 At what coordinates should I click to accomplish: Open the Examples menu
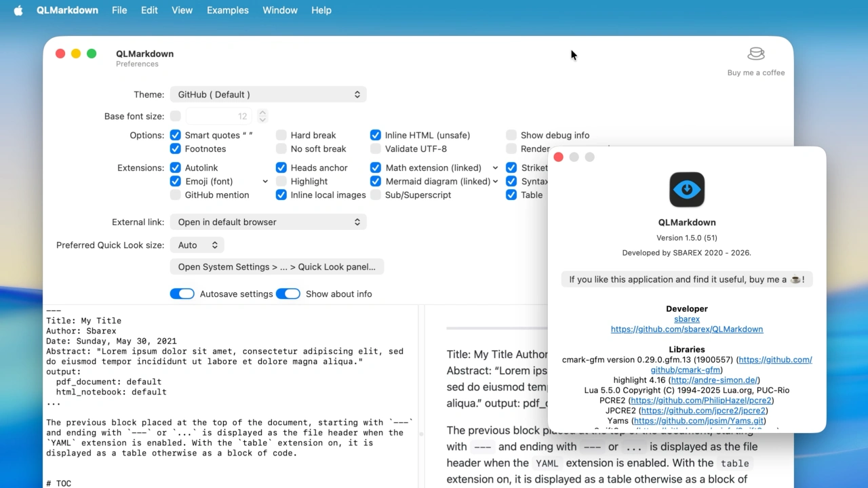(227, 10)
